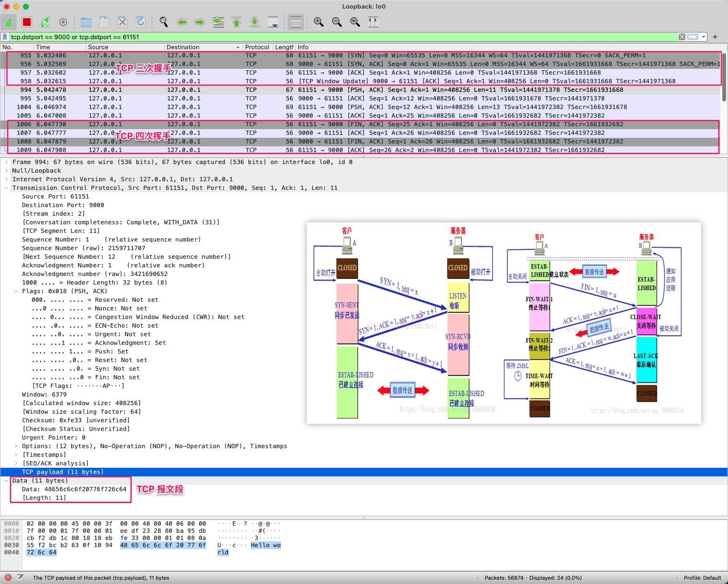
Task: Open recent display filters dropdown
Action: [704, 37]
